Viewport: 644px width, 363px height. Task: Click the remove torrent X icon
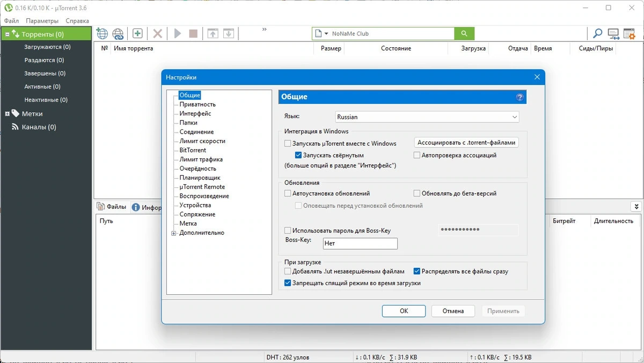click(x=157, y=33)
